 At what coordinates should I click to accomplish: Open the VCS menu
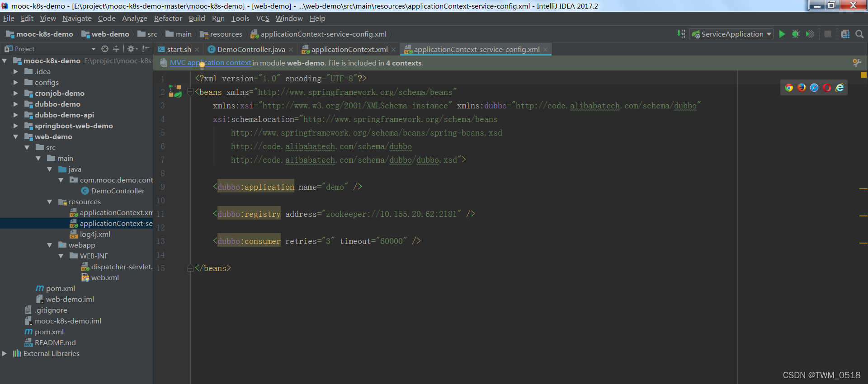(x=263, y=19)
